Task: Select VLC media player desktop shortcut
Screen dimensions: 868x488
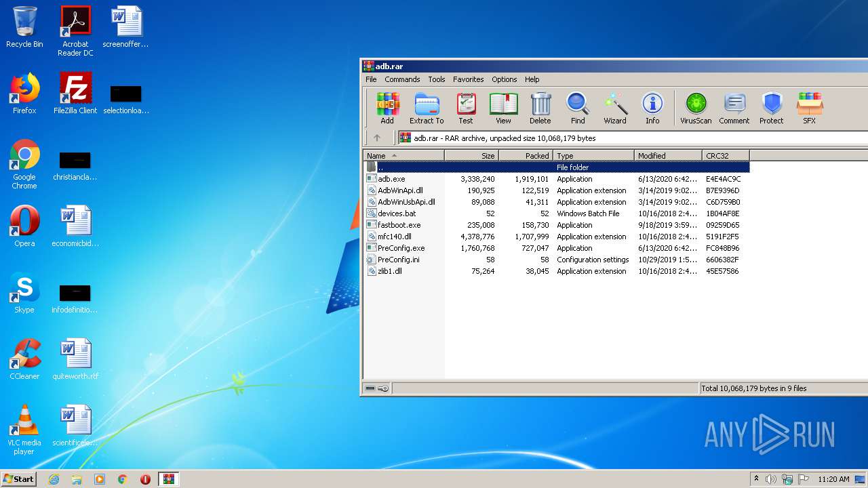Action: coord(24,430)
